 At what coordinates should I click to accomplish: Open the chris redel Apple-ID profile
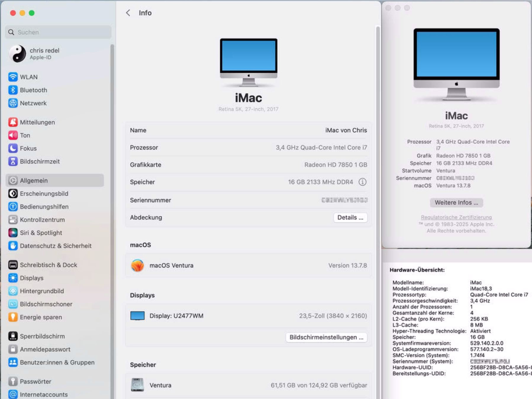(44, 54)
